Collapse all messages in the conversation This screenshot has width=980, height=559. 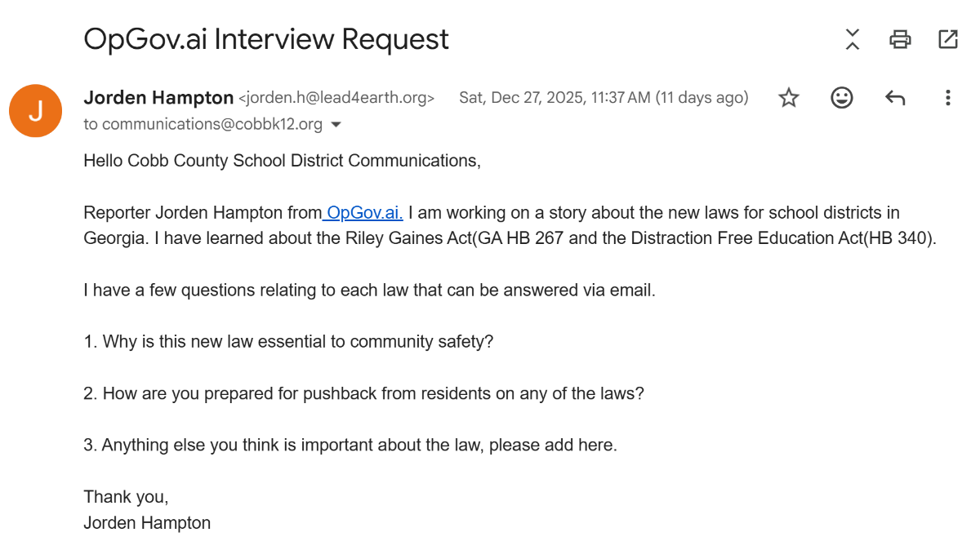click(852, 39)
